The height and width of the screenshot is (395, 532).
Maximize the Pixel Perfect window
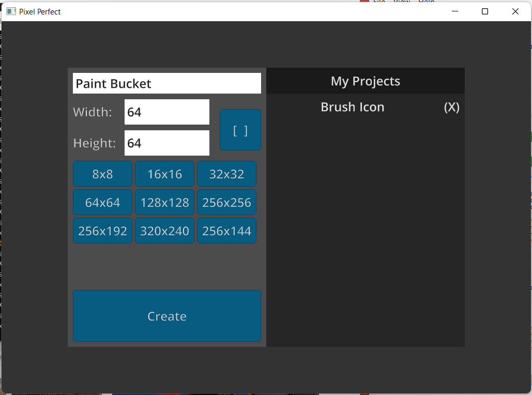(x=485, y=11)
